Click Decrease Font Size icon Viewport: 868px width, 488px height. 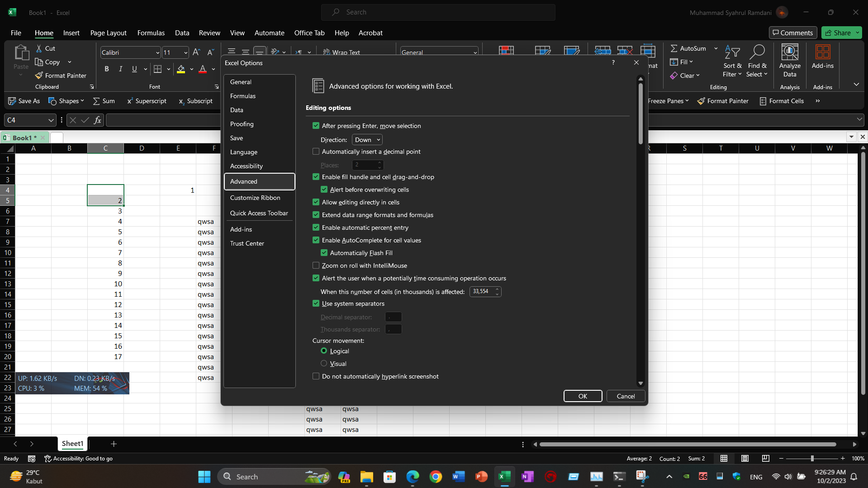pyautogui.click(x=210, y=52)
